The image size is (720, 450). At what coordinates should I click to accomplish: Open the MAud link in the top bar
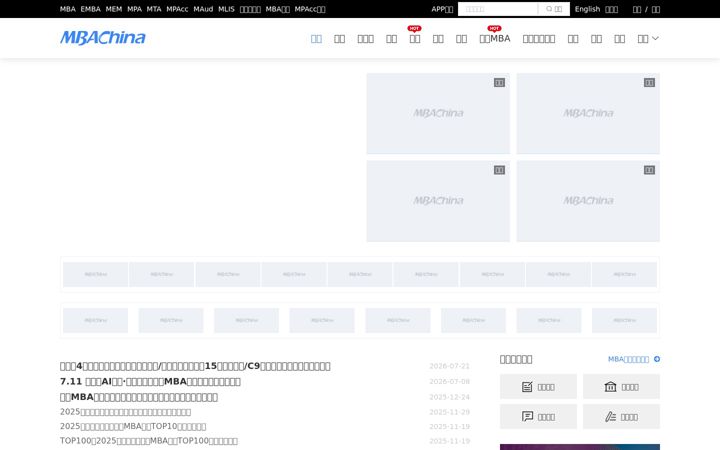tap(203, 9)
